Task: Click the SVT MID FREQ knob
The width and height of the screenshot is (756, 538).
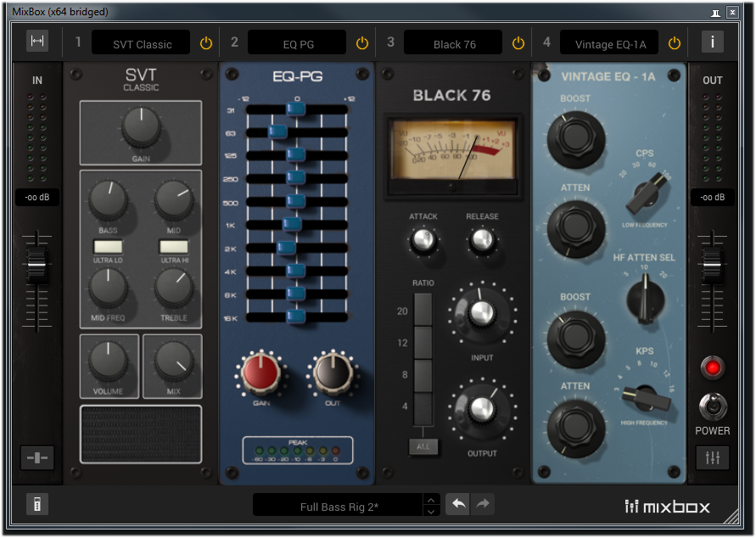Action: coord(108,288)
